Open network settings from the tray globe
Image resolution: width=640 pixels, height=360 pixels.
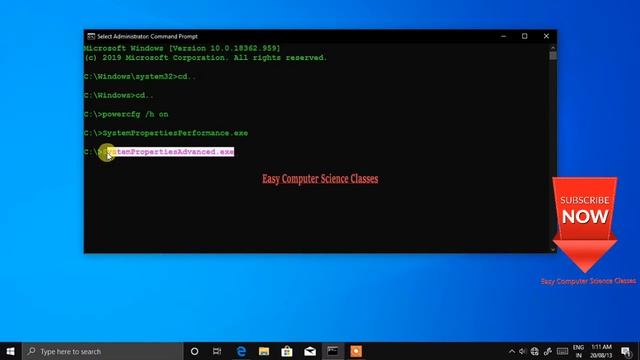[535, 351]
